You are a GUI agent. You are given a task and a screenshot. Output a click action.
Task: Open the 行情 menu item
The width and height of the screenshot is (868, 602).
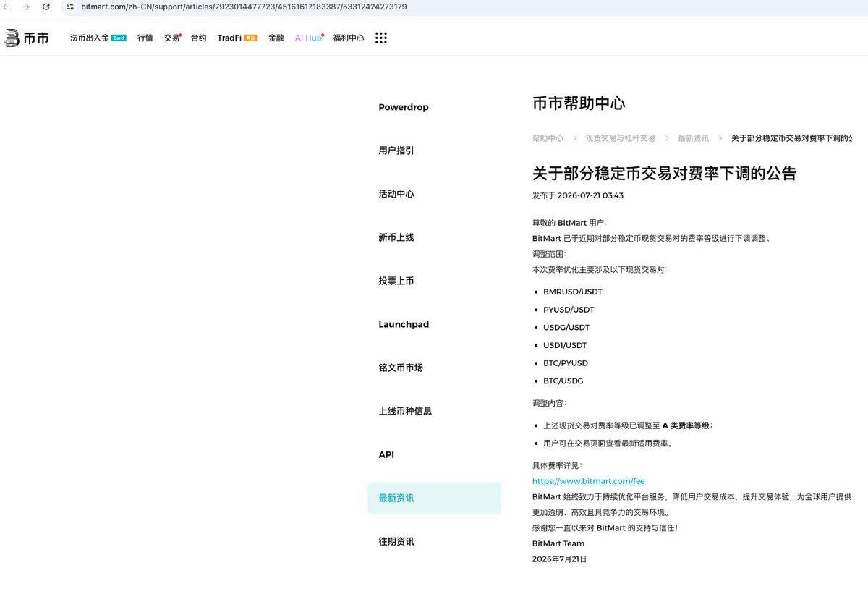[145, 38]
